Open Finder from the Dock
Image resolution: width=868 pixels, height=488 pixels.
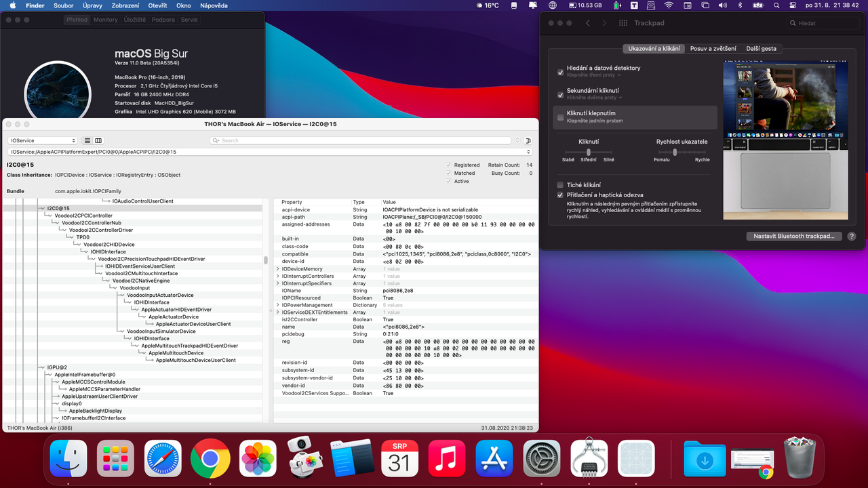point(68,458)
